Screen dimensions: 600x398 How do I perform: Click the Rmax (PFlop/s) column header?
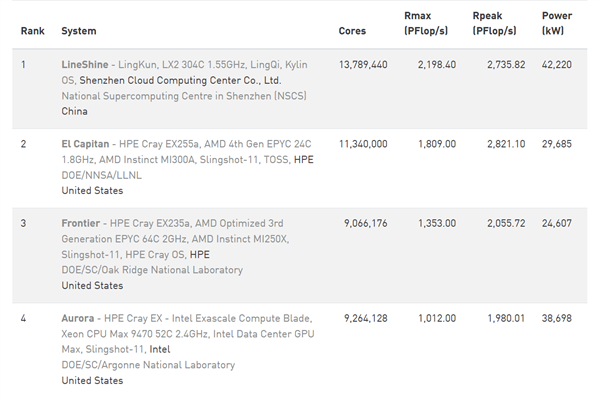tap(426, 23)
